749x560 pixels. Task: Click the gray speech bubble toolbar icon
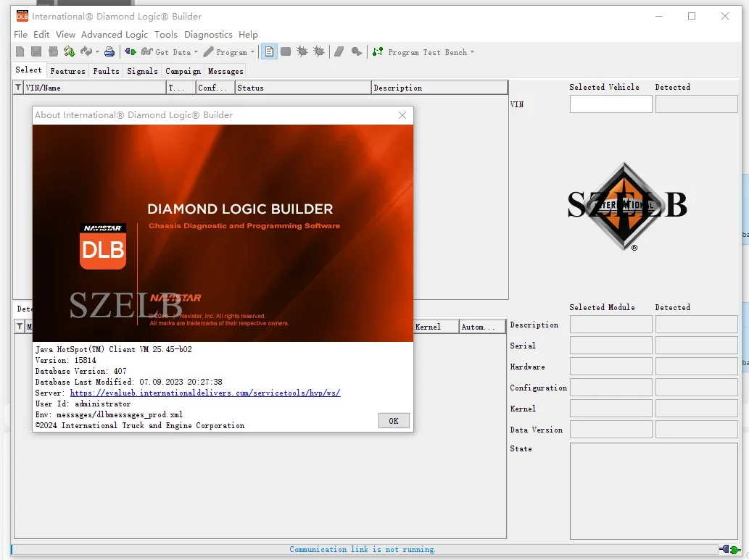pyautogui.click(x=356, y=51)
